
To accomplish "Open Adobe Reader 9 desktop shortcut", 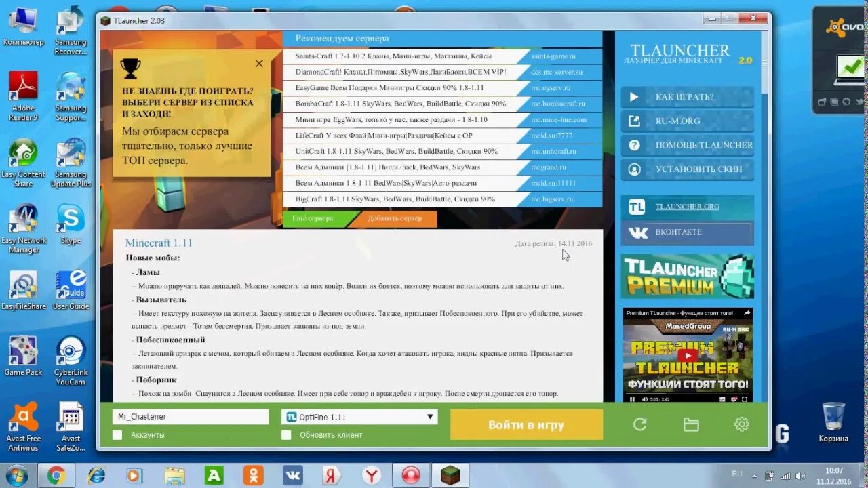I will (23, 97).
